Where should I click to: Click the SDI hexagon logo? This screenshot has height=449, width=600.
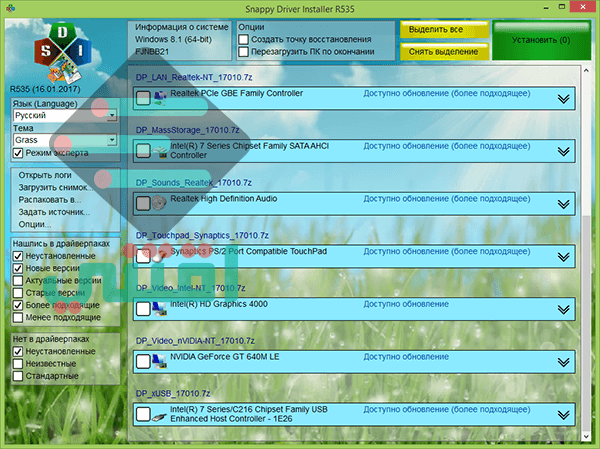[63, 54]
